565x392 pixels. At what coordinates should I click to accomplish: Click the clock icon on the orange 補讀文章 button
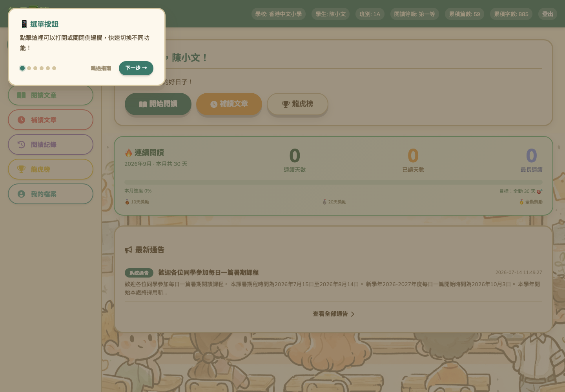click(x=214, y=104)
